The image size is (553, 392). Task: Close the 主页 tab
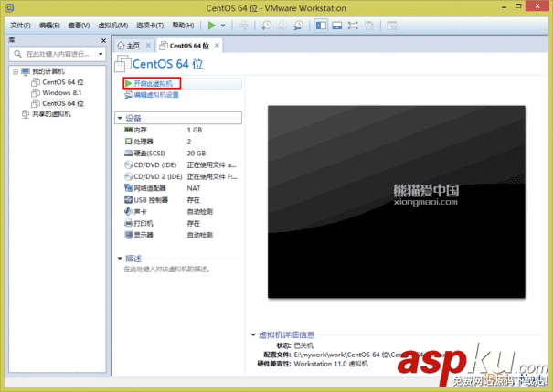click(148, 45)
